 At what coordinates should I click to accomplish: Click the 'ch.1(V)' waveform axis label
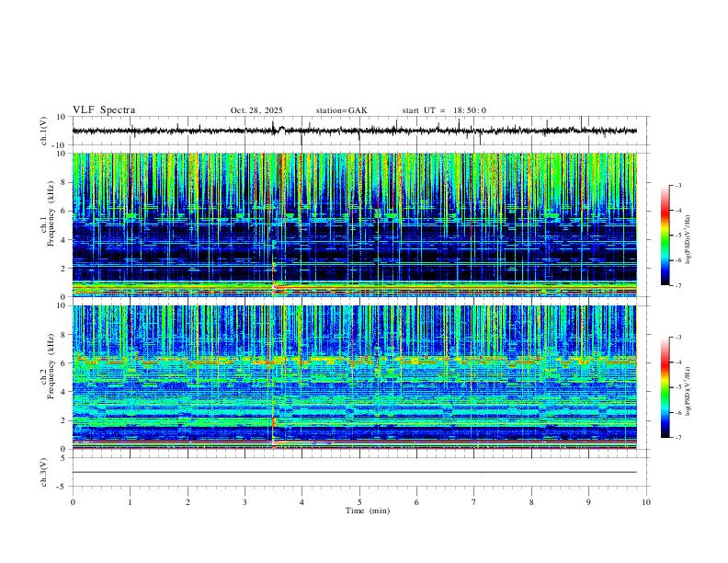pos(44,131)
